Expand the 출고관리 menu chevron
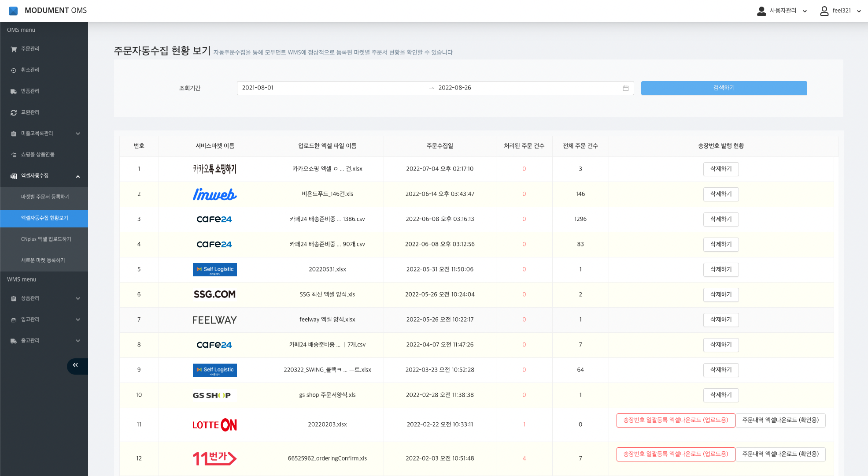Image resolution: width=868 pixels, height=476 pixels. coord(78,341)
